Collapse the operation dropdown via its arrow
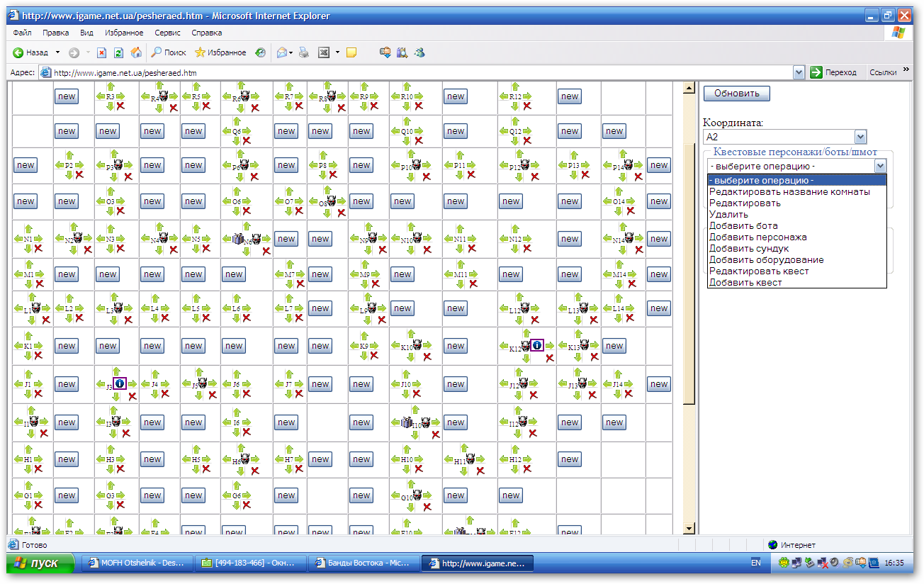Viewport: 924px width, 584px height. (880, 166)
